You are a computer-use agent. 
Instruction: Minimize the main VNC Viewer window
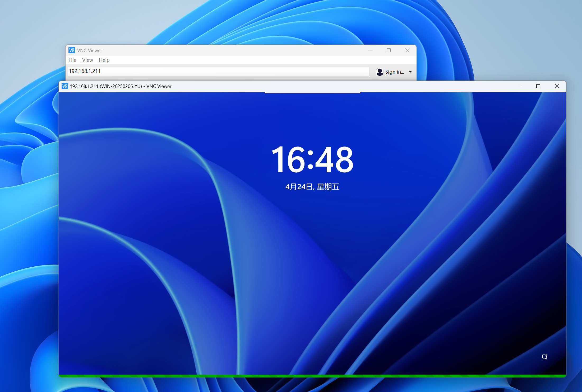(370, 50)
